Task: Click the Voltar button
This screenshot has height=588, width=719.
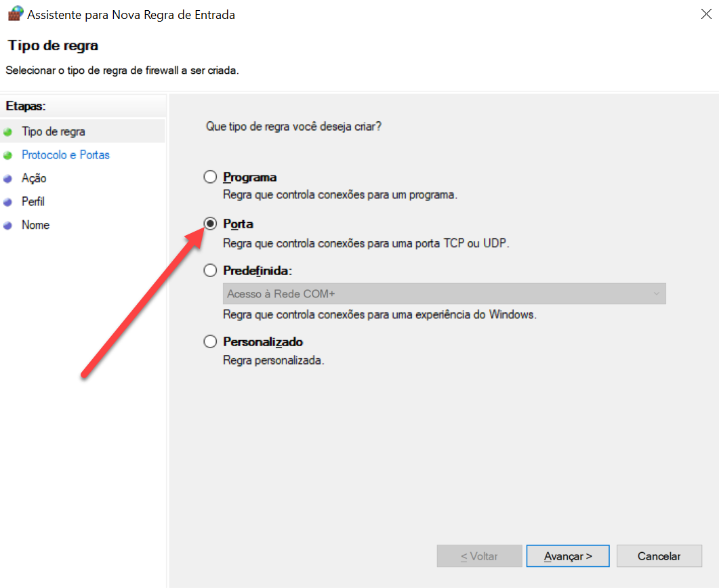Action: click(479, 556)
